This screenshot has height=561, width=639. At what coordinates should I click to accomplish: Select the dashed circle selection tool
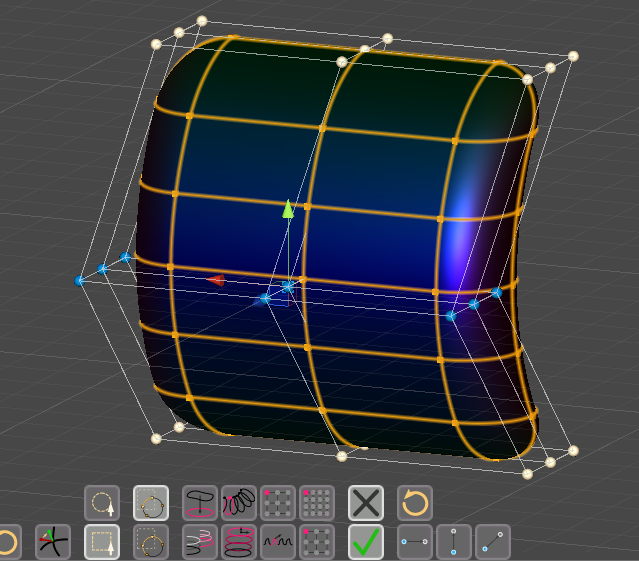(102, 503)
